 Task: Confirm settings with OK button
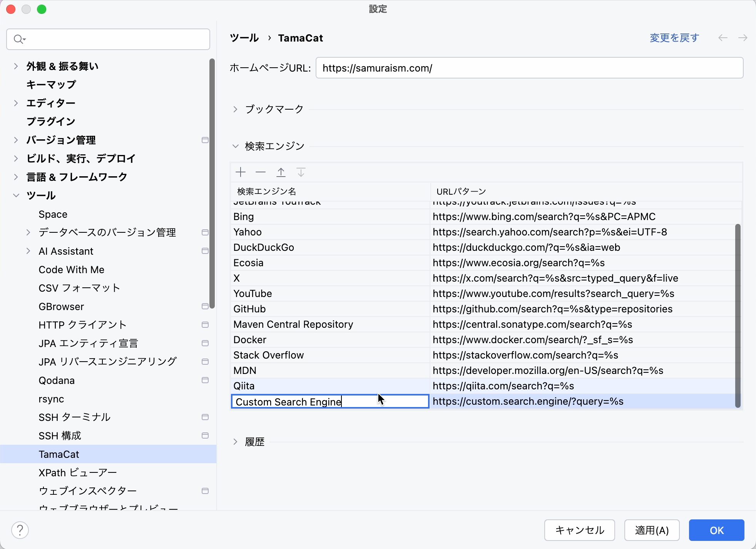coord(716,530)
